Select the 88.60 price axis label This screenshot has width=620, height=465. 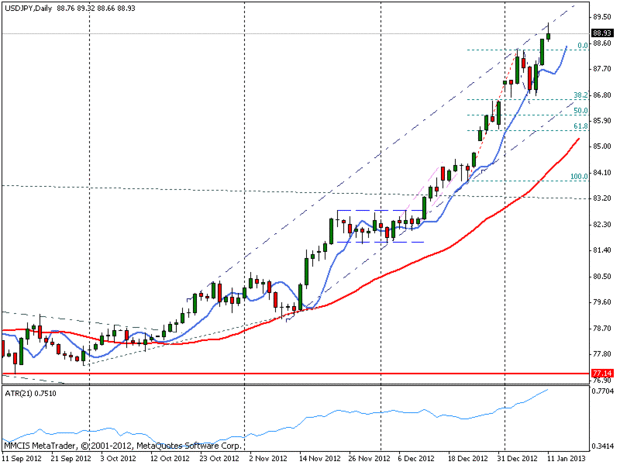[x=602, y=43]
